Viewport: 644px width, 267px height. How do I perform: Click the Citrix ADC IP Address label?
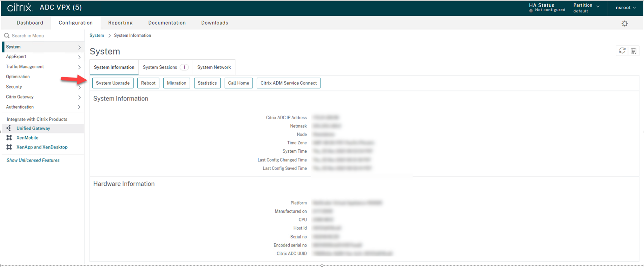pos(286,118)
